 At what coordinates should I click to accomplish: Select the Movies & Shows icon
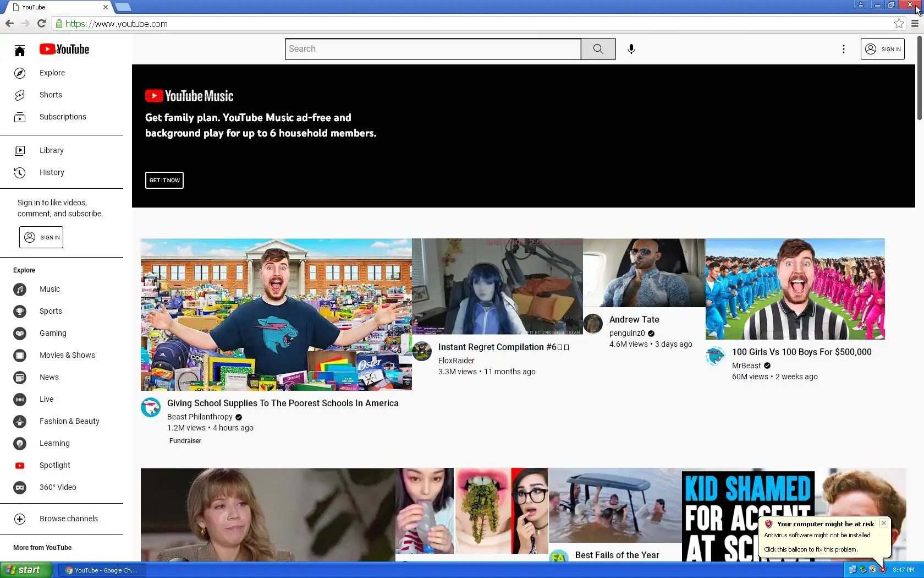pyautogui.click(x=20, y=355)
